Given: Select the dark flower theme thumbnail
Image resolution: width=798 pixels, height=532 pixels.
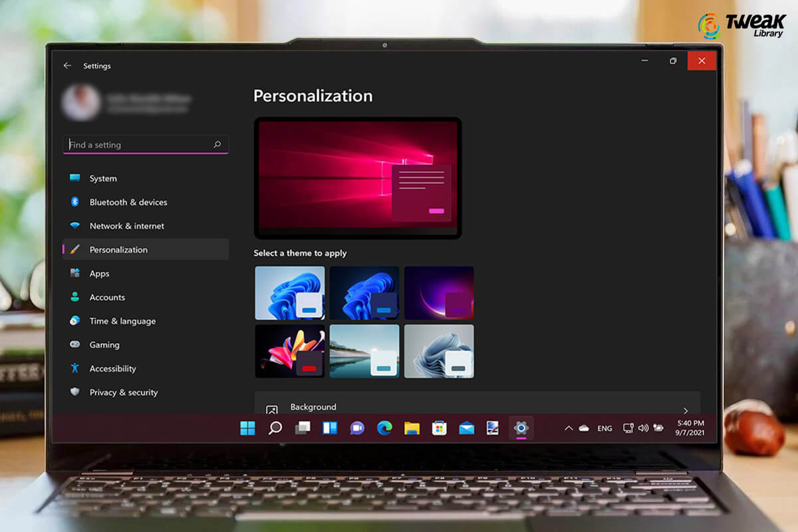Looking at the screenshot, I should (x=290, y=351).
